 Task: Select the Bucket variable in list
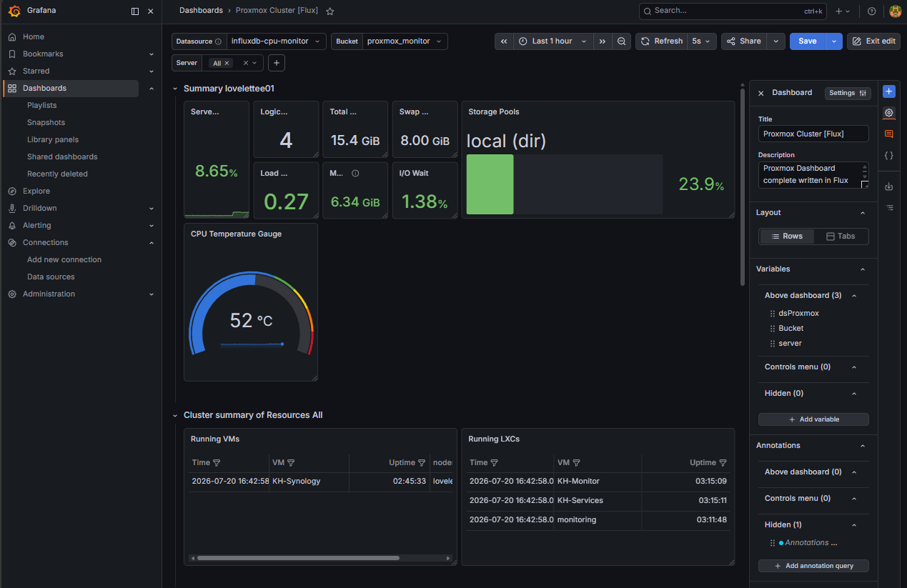tap(790, 329)
